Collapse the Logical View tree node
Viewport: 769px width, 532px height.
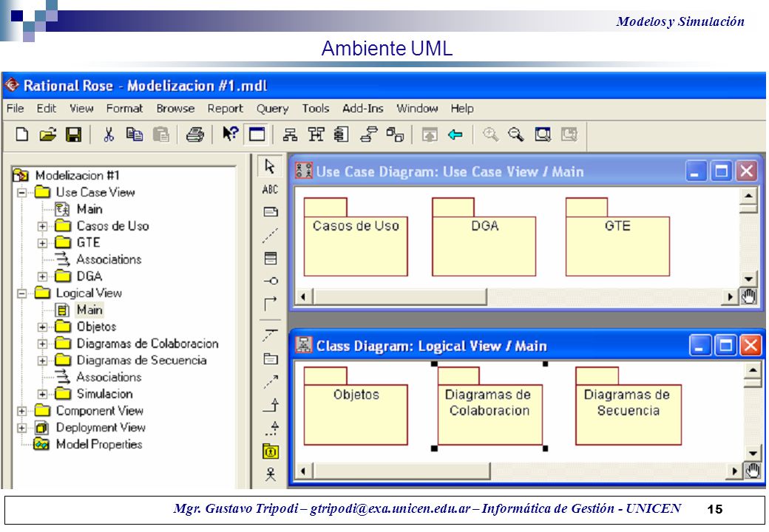(x=21, y=293)
